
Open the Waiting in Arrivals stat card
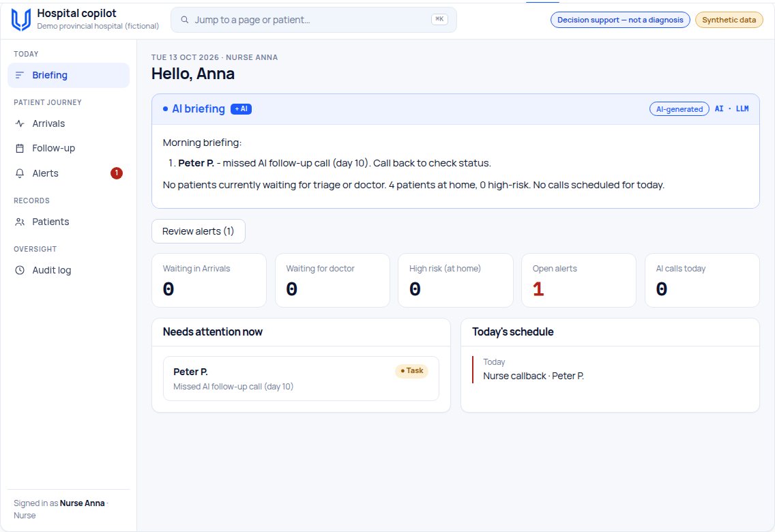[x=209, y=280]
